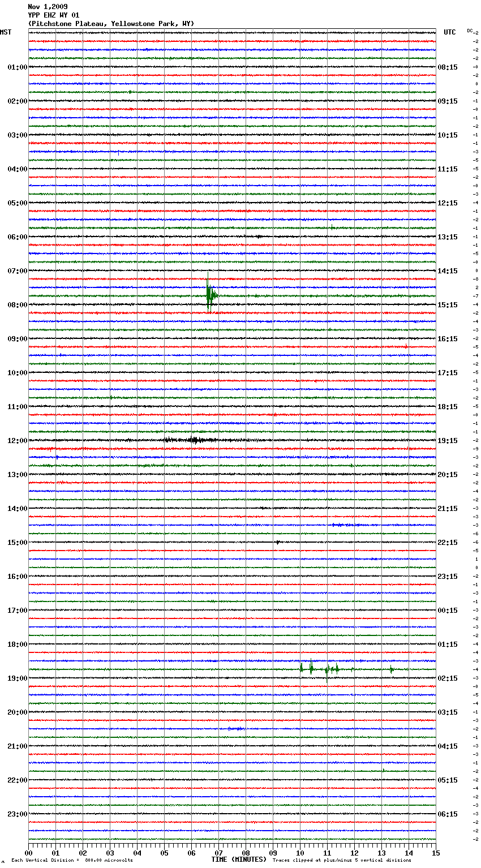This screenshot has width=481, height=868.
Task: Click the '12:15' UTC row label
Action: (x=448, y=203)
